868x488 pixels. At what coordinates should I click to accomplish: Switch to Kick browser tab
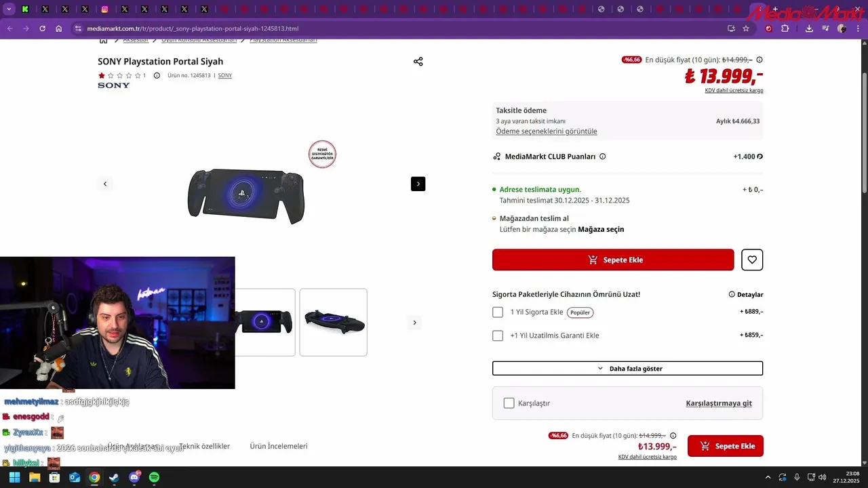pos(25,9)
